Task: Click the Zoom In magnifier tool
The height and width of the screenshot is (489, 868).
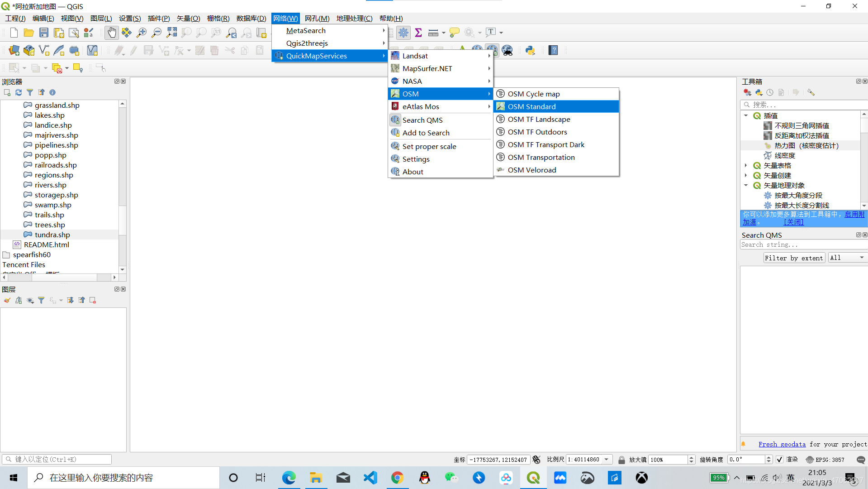Action: coord(142,33)
